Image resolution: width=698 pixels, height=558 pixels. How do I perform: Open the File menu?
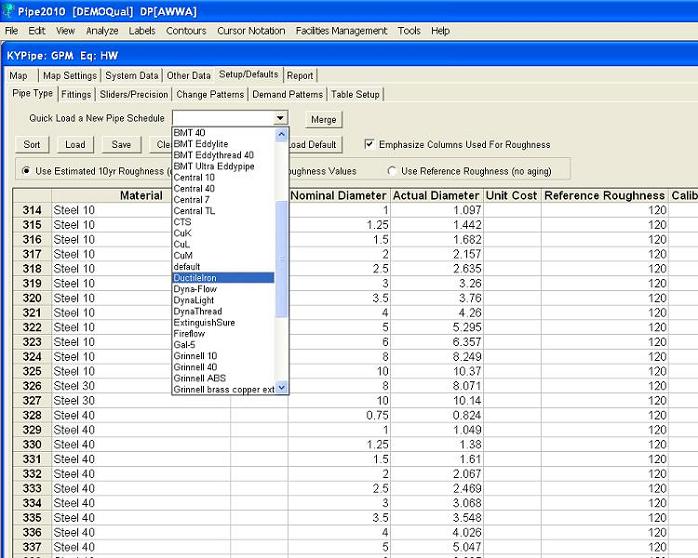(x=11, y=31)
